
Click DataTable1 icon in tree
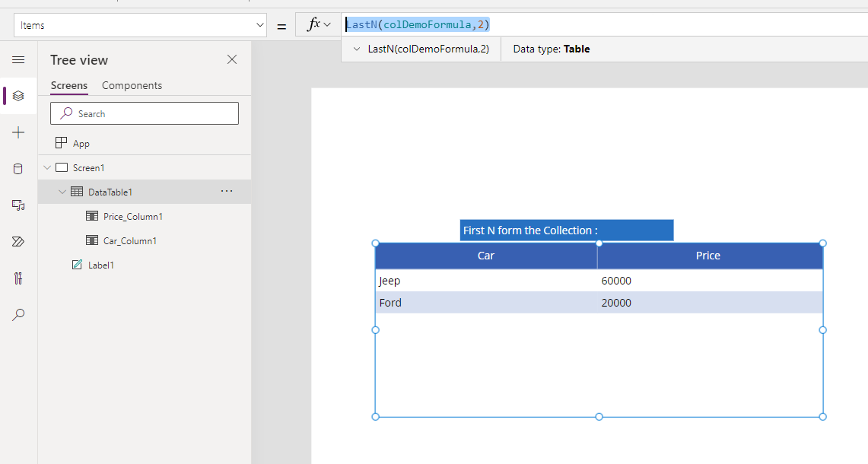pos(77,192)
